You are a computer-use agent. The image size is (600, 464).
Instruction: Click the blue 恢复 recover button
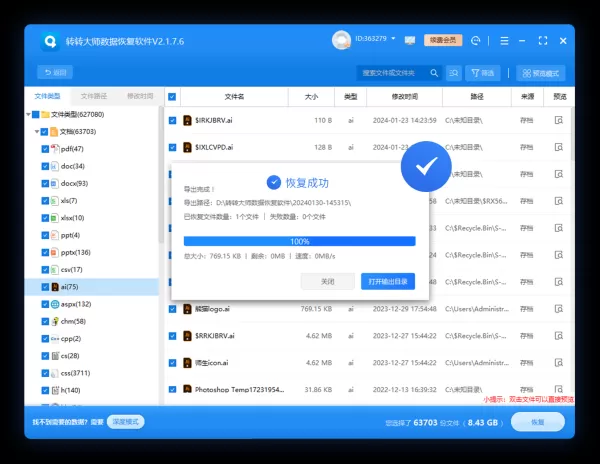(538, 422)
